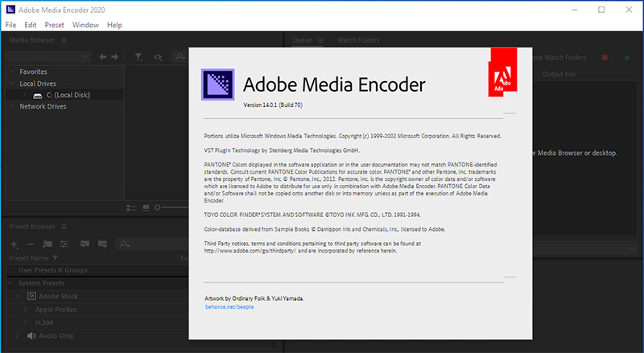The width and height of the screenshot is (644, 353).
Task: Select the Media Browser panel tab
Action: click(x=32, y=40)
